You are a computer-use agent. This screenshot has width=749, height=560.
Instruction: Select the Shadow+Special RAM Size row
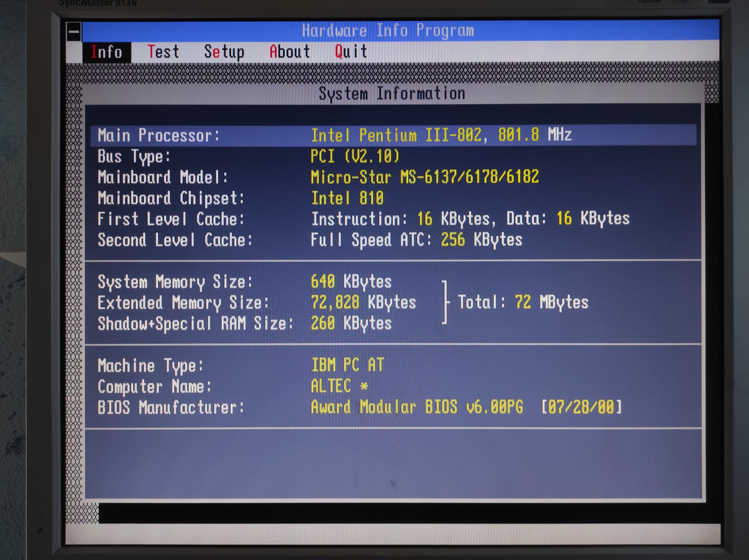click(x=245, y=324)
